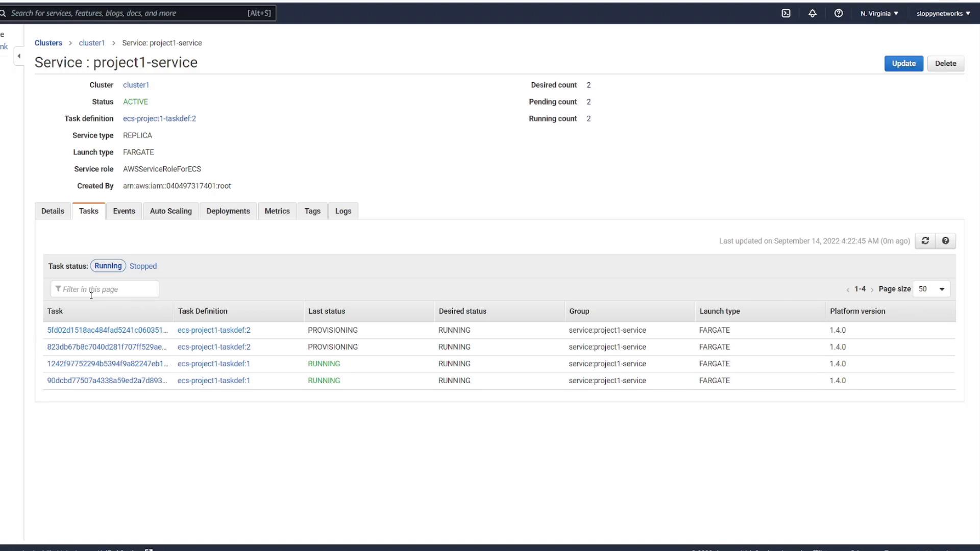Open task 823db67b8c7040d281f707ff529ae

(107, 347)
